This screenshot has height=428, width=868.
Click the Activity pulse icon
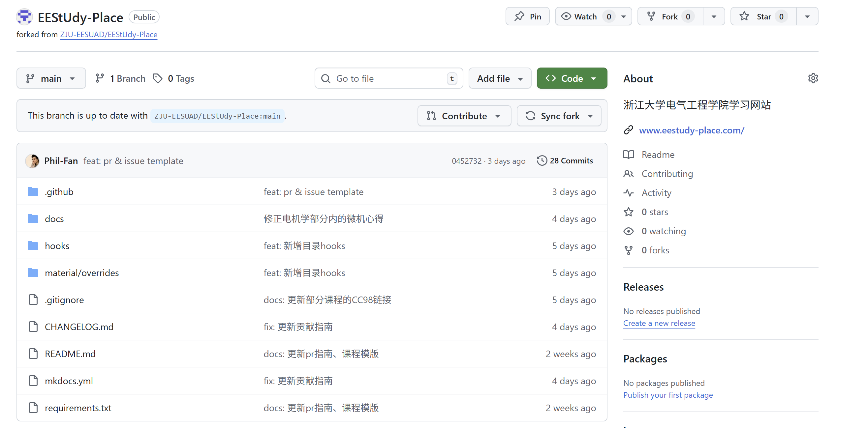(628, 193)
